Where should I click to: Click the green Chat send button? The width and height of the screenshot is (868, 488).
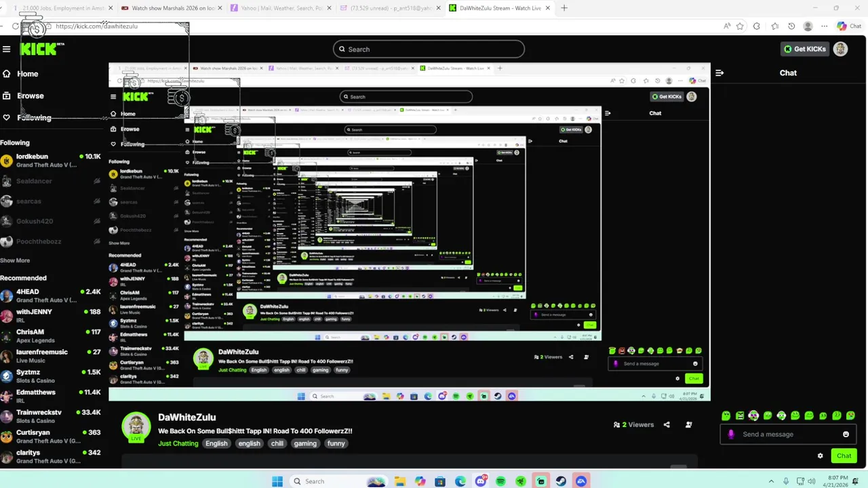[x=844, y=455]
